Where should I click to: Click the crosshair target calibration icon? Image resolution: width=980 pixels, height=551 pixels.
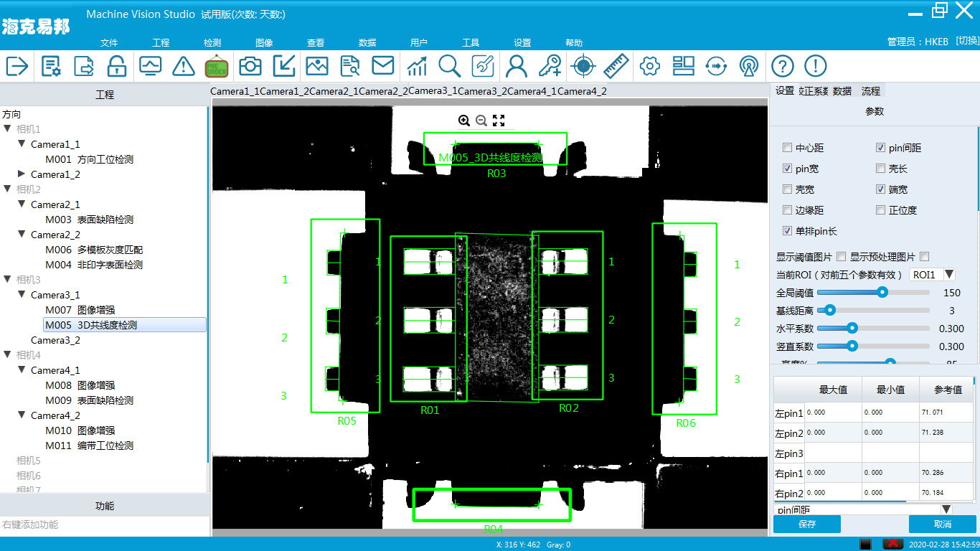tap(583, 66)
